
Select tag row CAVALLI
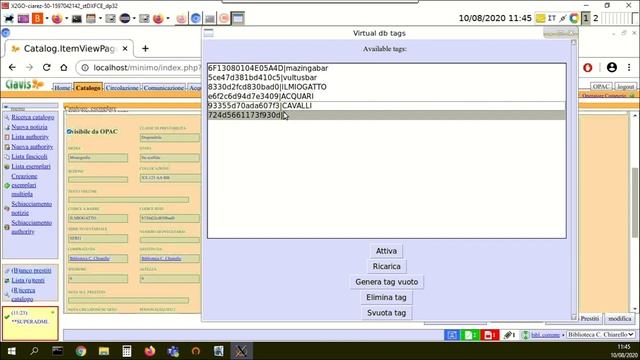click(x=387, y=106)
